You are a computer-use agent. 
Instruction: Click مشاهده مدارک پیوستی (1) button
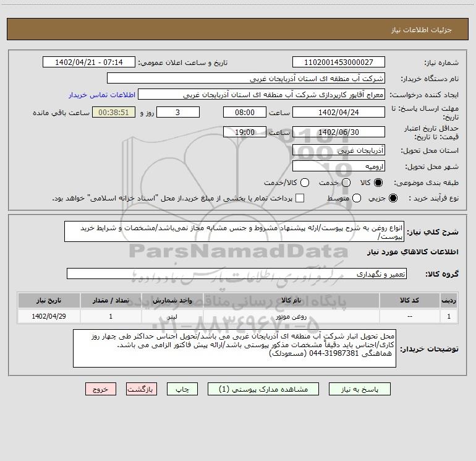point(263,389)
